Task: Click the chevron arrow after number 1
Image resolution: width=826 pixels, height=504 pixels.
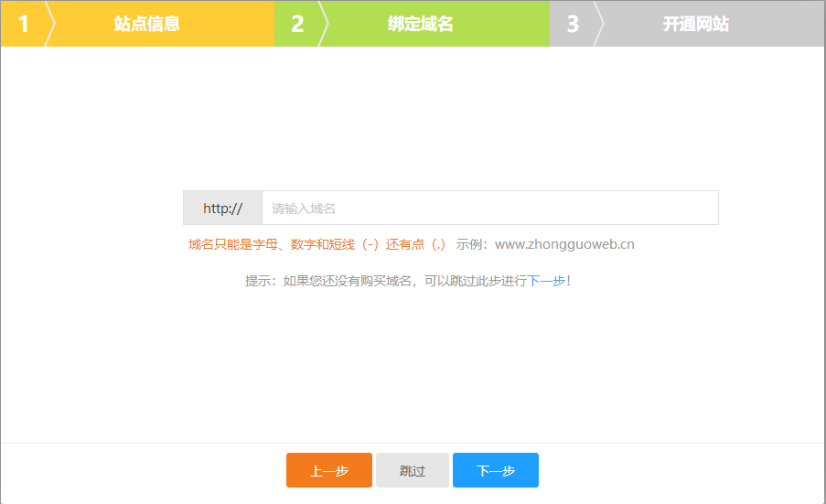Action: click(50, 24)
